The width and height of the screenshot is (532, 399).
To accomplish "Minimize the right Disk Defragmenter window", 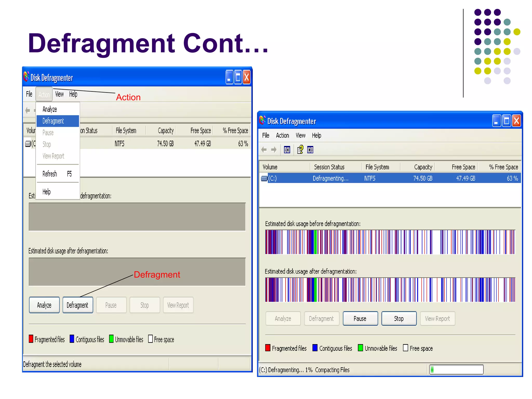I will [x=496, y=121].
